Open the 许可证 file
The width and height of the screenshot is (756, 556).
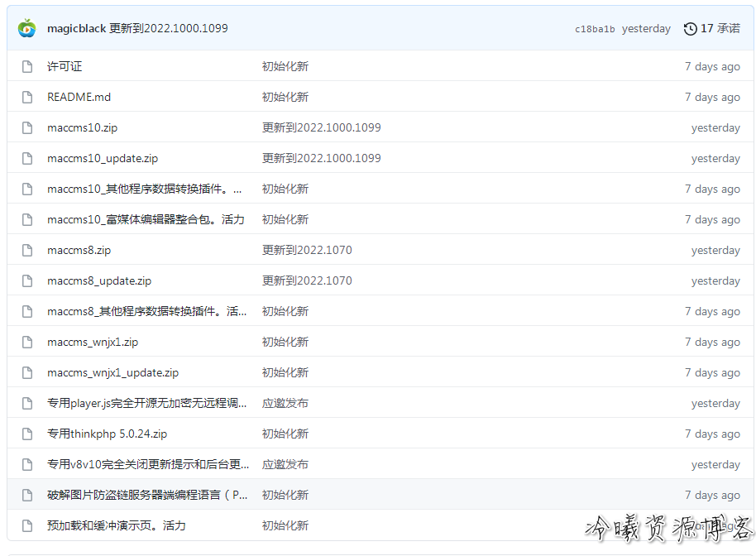pos(65,66)
